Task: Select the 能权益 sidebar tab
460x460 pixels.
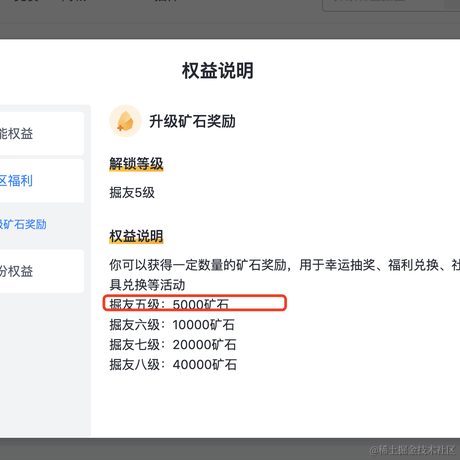Action: [42, 134]
